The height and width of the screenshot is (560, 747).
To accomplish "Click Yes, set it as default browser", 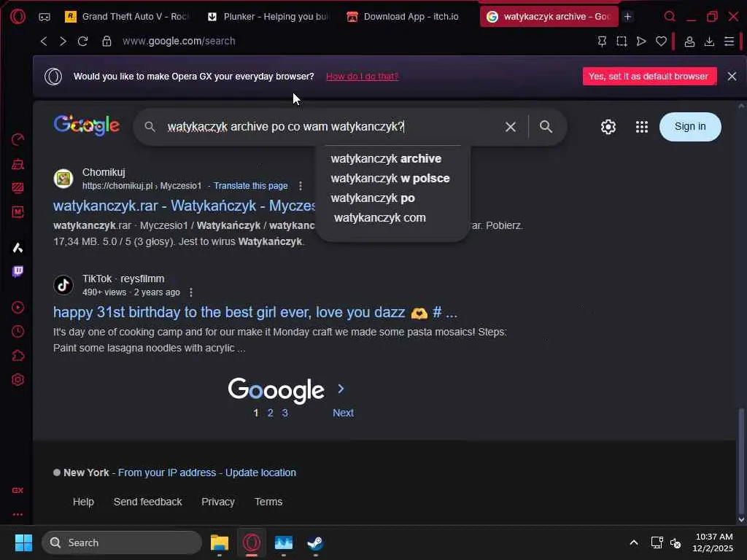I will [649, 76].
